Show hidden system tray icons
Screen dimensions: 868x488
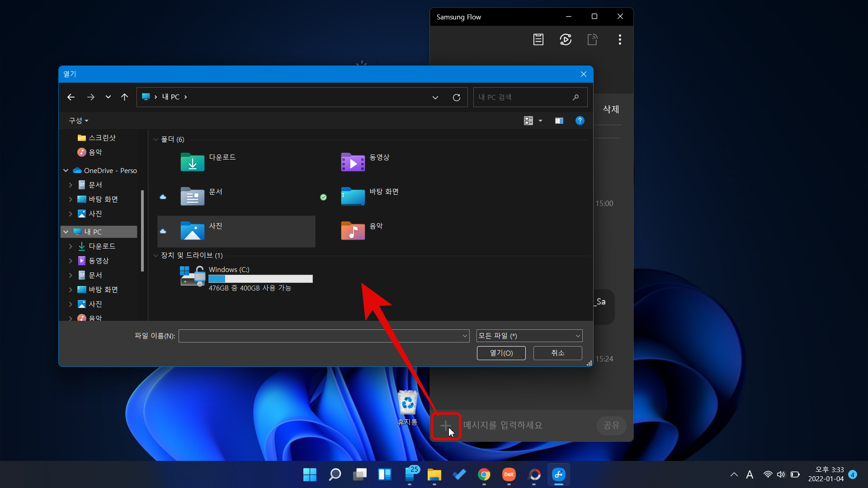[x=734, y=474]
